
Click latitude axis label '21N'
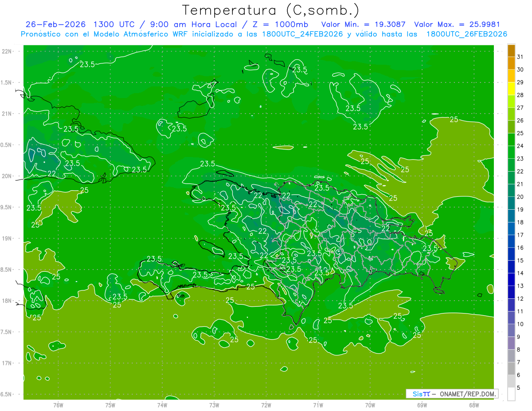point(7,114)
